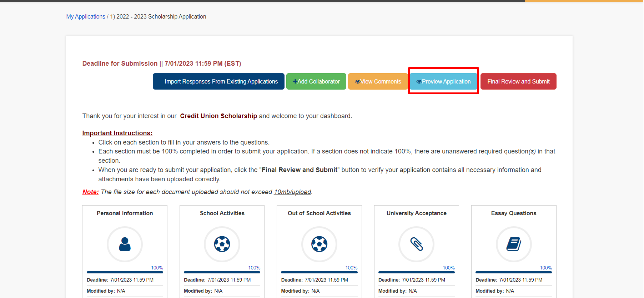Click the underlined 10mb/upload text
The image size is (644, 298).
292,192
